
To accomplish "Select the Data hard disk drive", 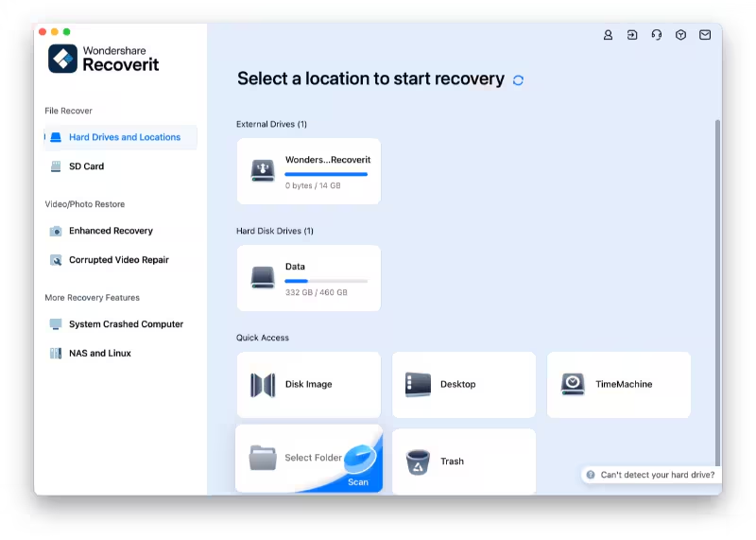I will point(308,278).
